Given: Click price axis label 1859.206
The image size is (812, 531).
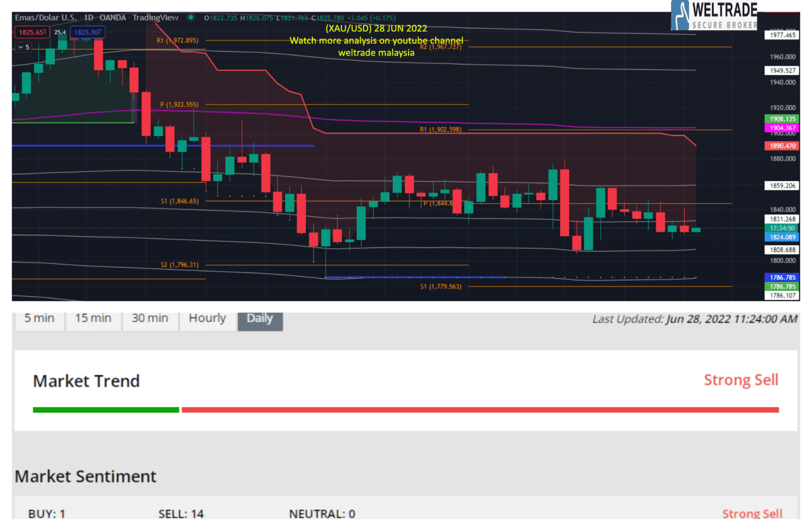Looking at the screenshot, I should pos(782,186).
